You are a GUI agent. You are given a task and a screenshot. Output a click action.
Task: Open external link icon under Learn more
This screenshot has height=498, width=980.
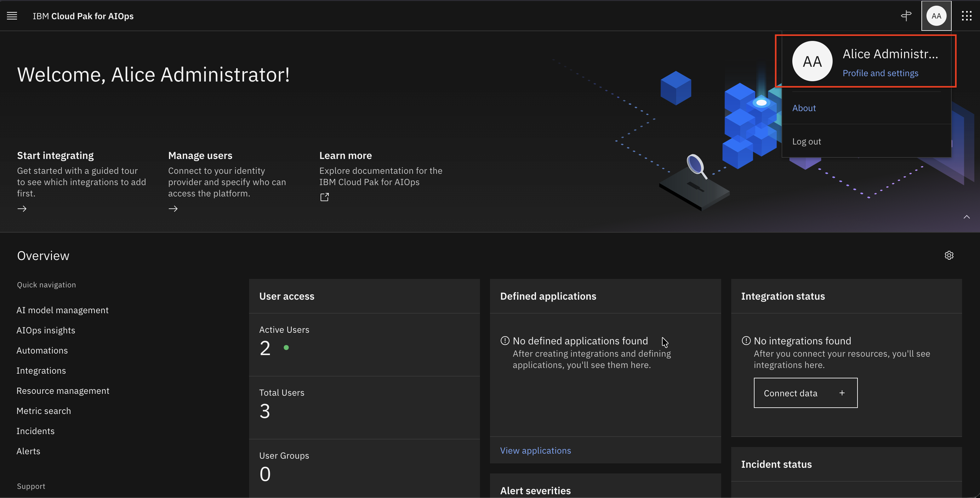(x=324, y=197)
